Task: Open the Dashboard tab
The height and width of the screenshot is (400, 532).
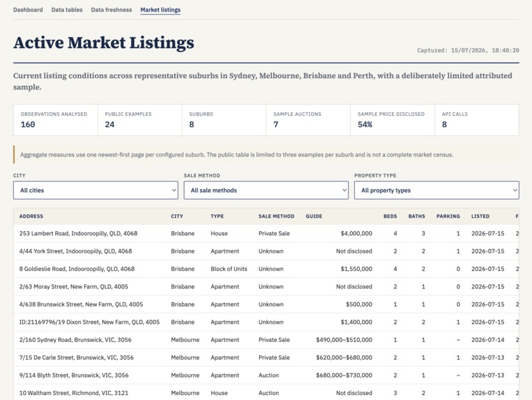Action: point(28,10)
